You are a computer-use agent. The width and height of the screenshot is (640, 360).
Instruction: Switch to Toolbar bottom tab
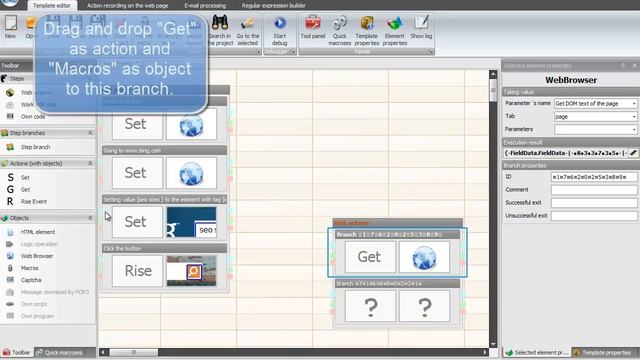point(17,352)
